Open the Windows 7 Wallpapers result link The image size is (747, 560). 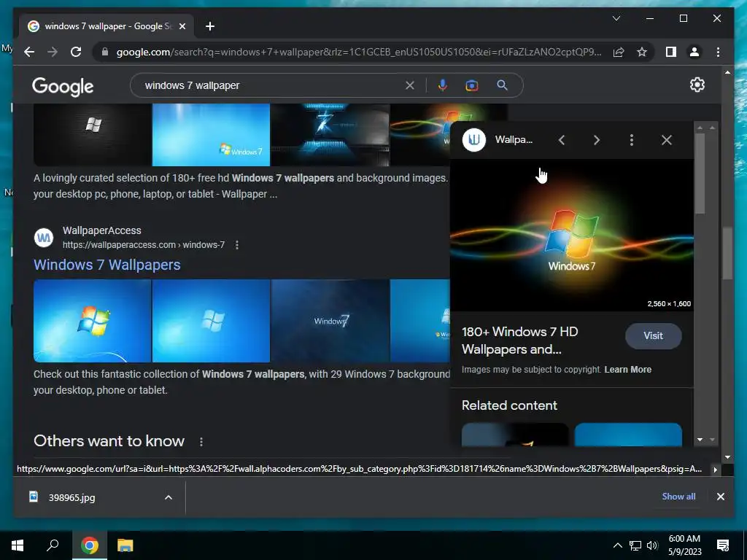tap(107, 265)
